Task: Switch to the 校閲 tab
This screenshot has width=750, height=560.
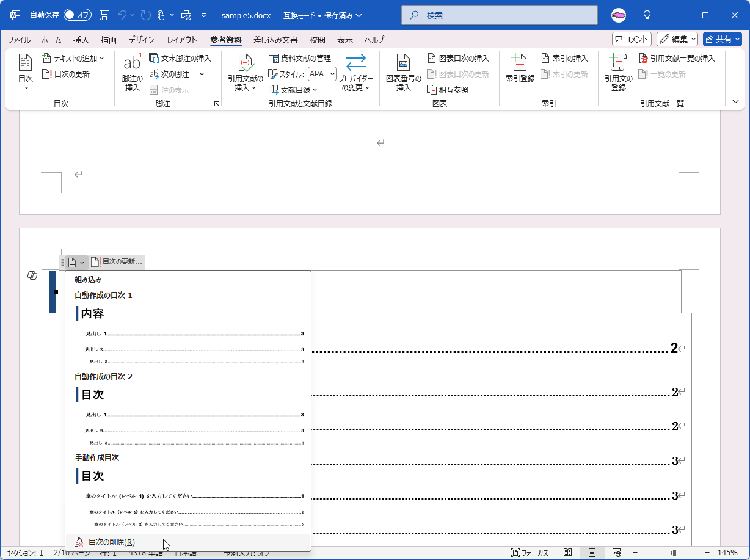Action: [318, 40]
